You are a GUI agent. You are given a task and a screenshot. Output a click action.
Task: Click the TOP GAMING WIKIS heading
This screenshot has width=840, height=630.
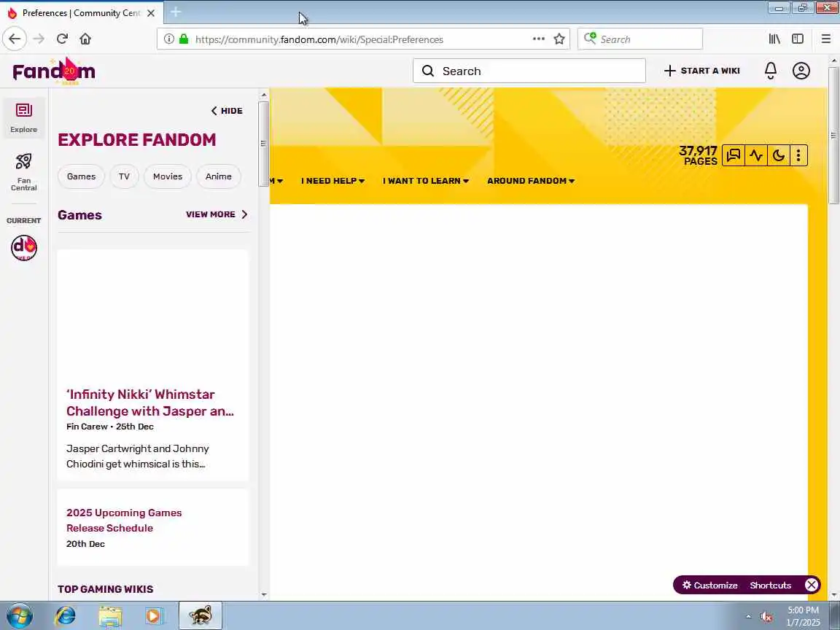coord(106,589)
